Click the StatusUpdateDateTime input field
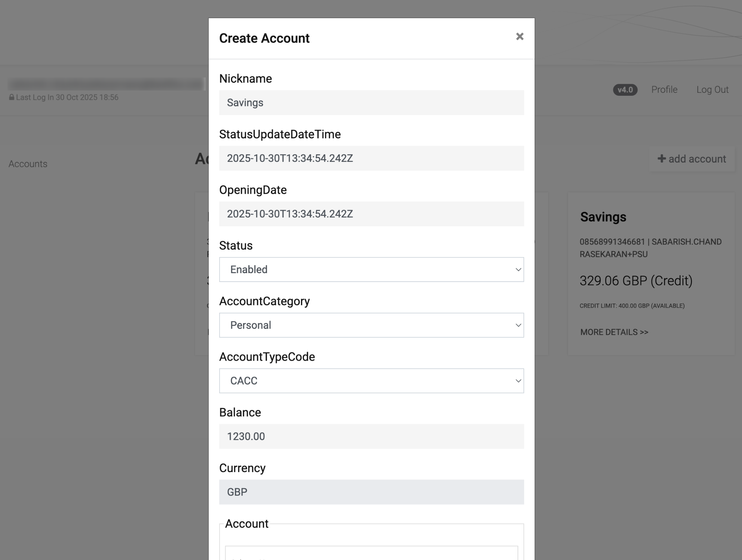742x560 pixels. 371,158
